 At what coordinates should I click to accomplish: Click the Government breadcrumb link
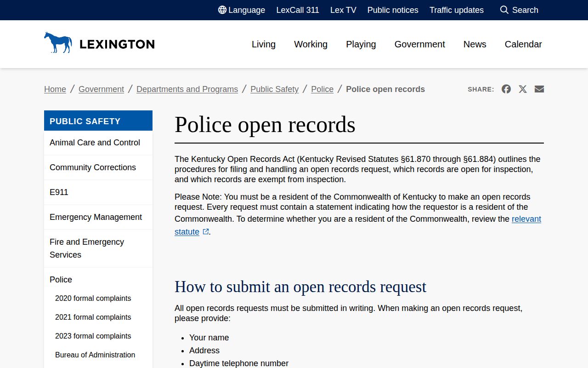[101, 89]
